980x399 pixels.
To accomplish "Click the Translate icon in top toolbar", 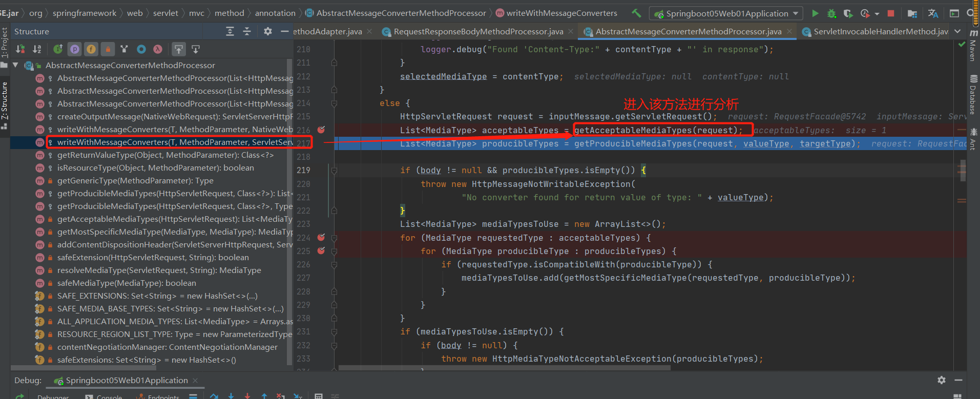I will (x=933, y=13).
